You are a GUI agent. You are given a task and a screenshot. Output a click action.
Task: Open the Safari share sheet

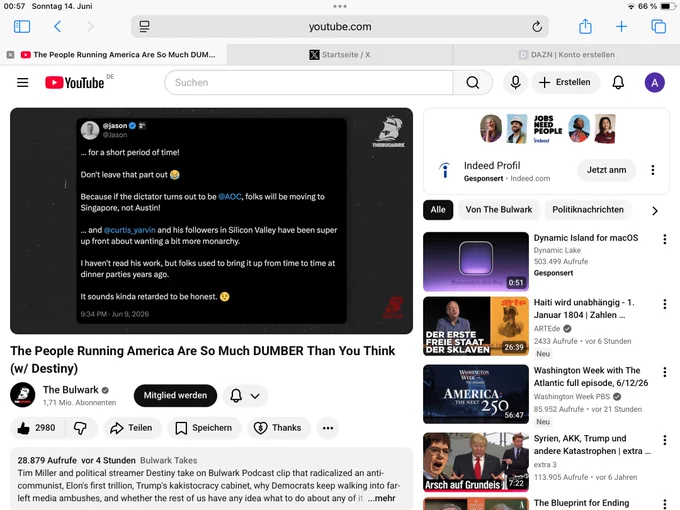coord(585,26)
